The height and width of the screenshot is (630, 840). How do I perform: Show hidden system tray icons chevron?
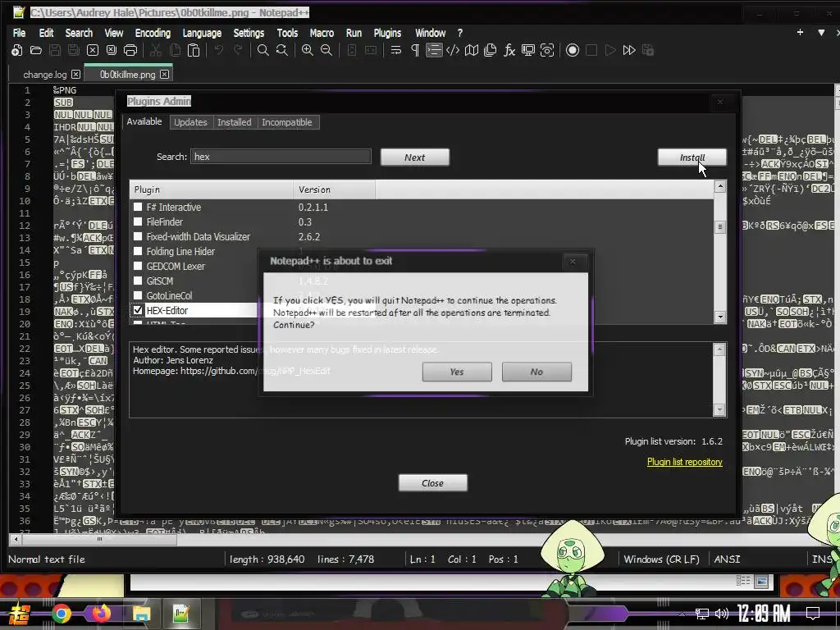(682, 614)
